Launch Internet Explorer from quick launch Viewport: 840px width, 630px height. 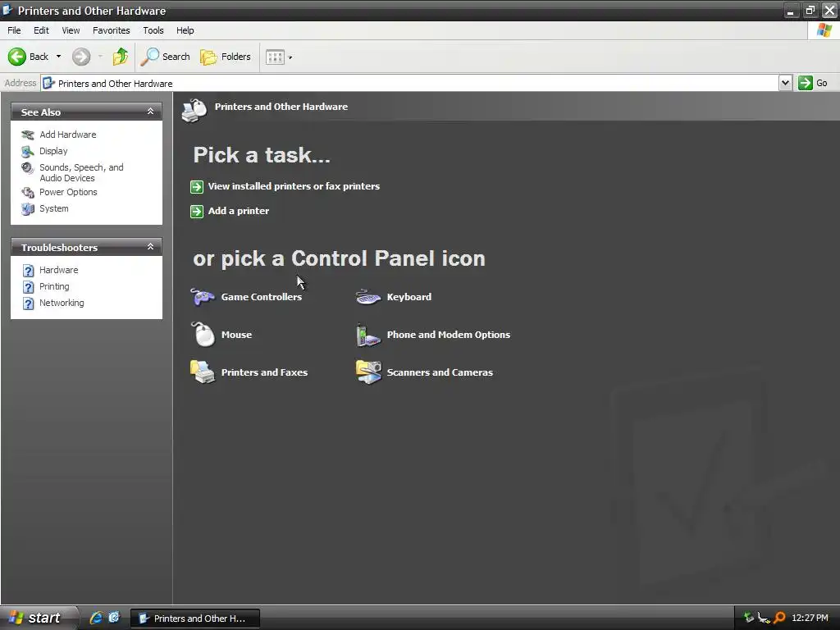(96, 618)
